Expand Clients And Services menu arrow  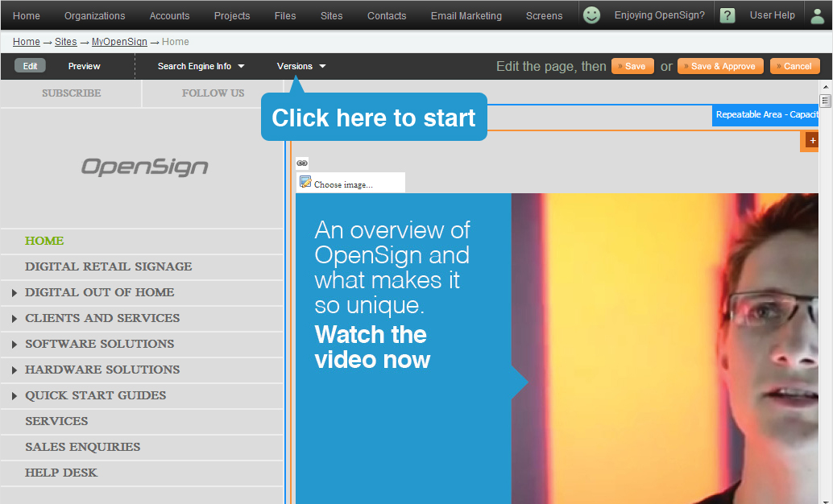coord(15,319)
